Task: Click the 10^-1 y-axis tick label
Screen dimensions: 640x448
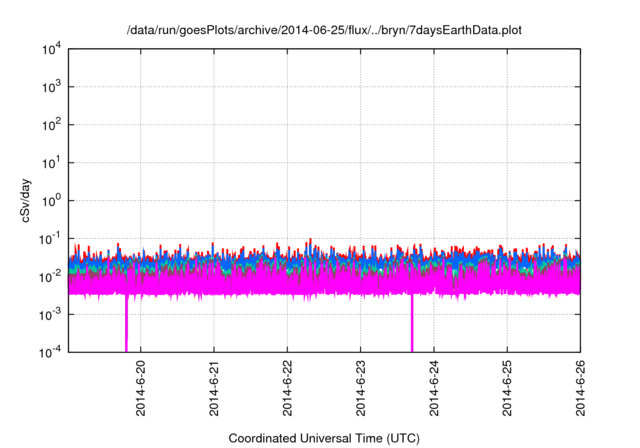Action: 50,239
